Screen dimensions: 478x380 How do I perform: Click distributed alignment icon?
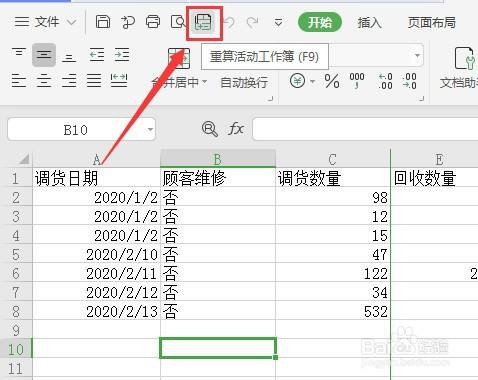point(119,81)
